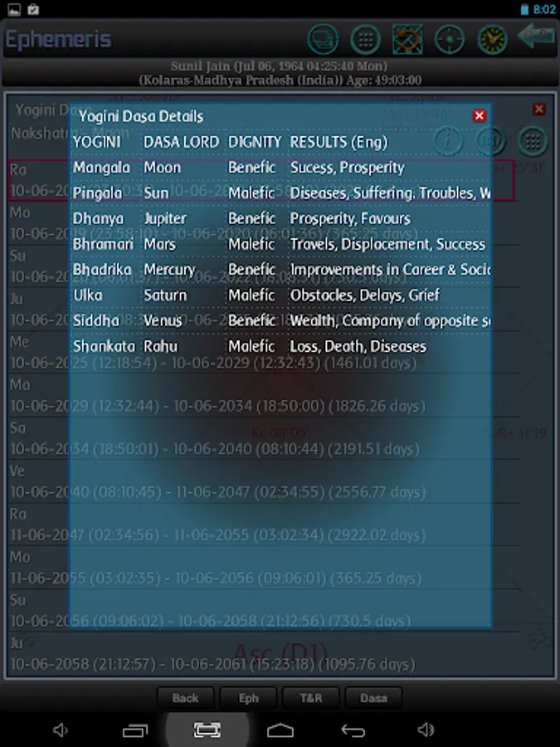Tap the clipboard notification icon in status bar
Viewport: 560px width, 747px height.
click(x=33, y=9)
